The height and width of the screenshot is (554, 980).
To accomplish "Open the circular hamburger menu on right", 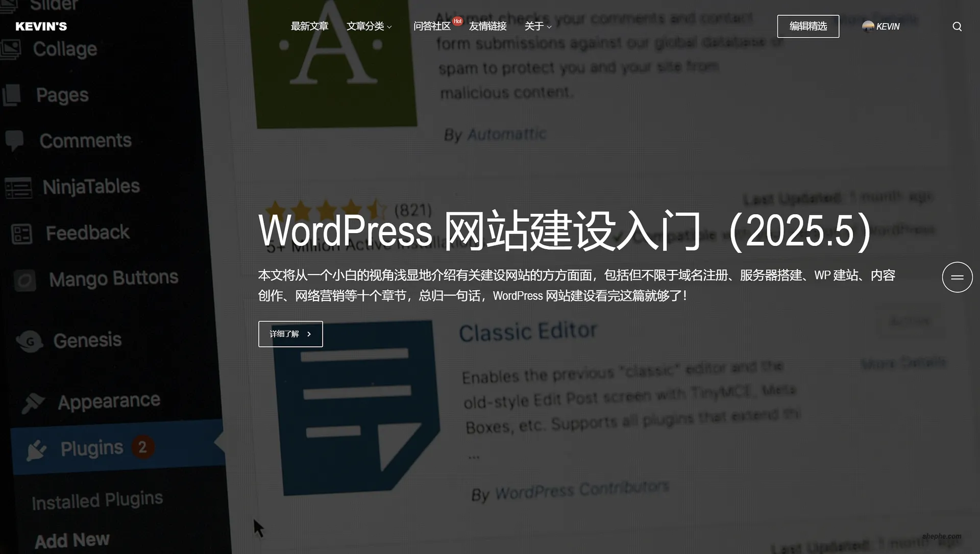I will (957, 277).
